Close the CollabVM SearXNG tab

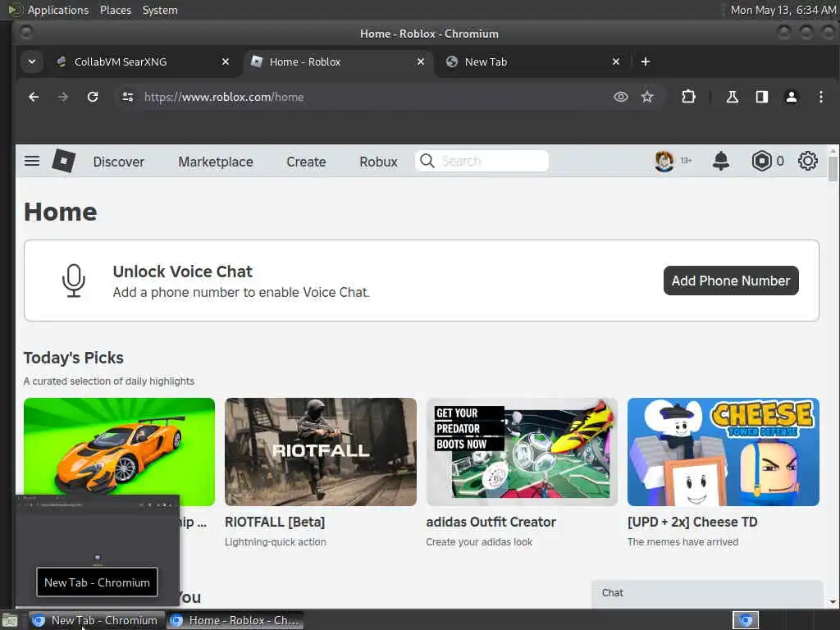[x=226, y=62]
